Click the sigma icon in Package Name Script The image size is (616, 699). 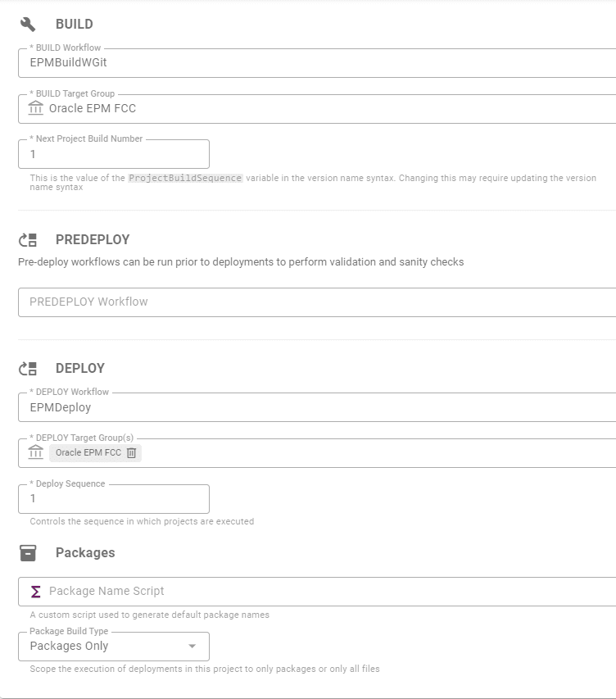coord(36,592)
